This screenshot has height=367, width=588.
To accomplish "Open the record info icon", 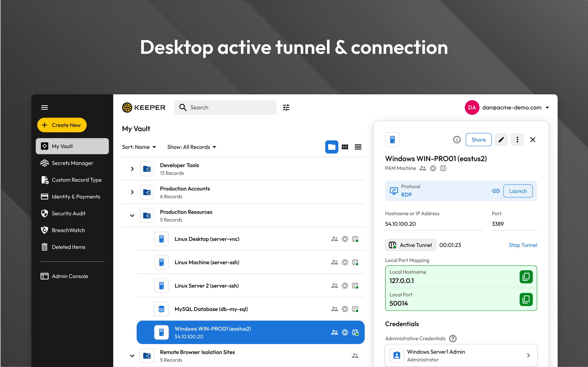I will pyautogui.click(x=457, y=140).
